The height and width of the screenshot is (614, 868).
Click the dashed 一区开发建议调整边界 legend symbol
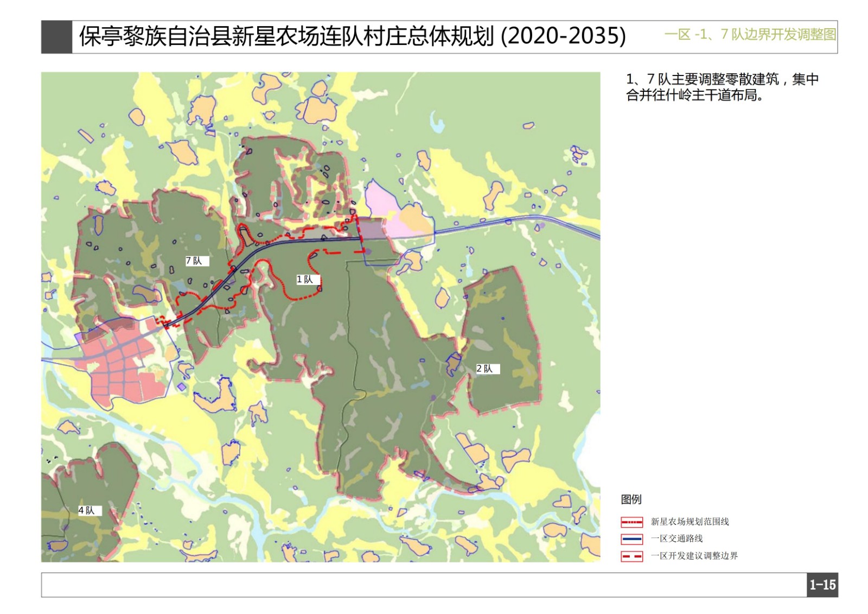[x=631, y=556]
